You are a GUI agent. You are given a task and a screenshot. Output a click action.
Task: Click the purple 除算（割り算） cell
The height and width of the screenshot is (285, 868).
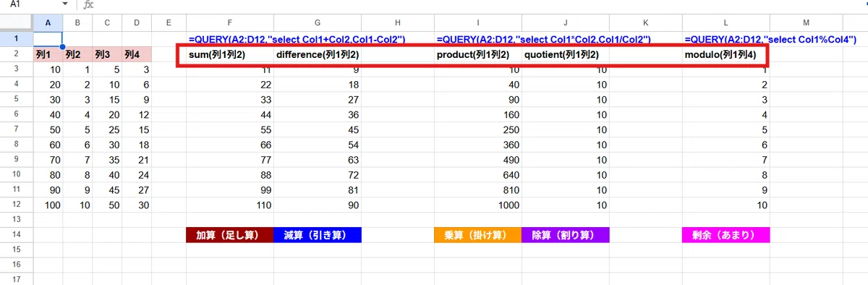click(566, 235)
